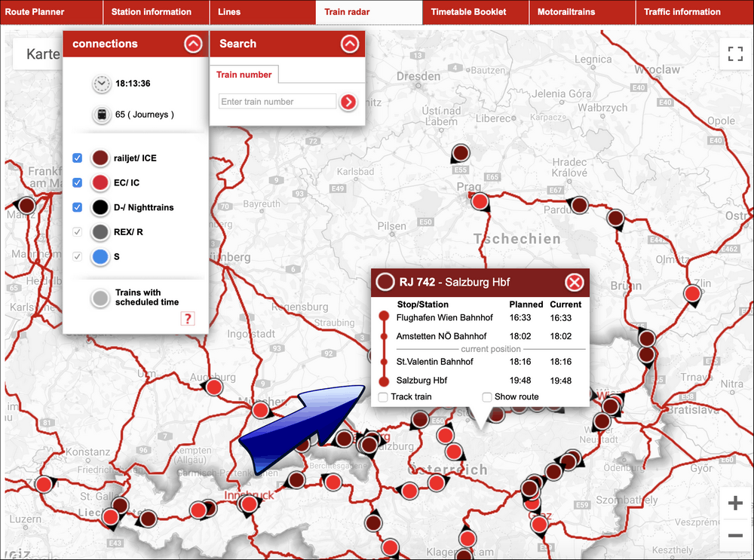754x560 pixels.
Task: Click the REX/R gray swatch
Action: (x=100, y=232)
